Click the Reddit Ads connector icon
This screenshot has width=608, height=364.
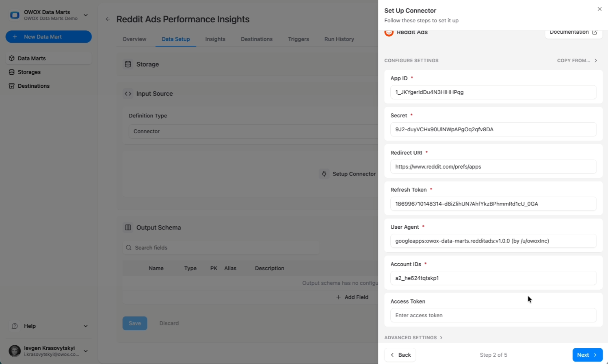(x=389, y=32)
